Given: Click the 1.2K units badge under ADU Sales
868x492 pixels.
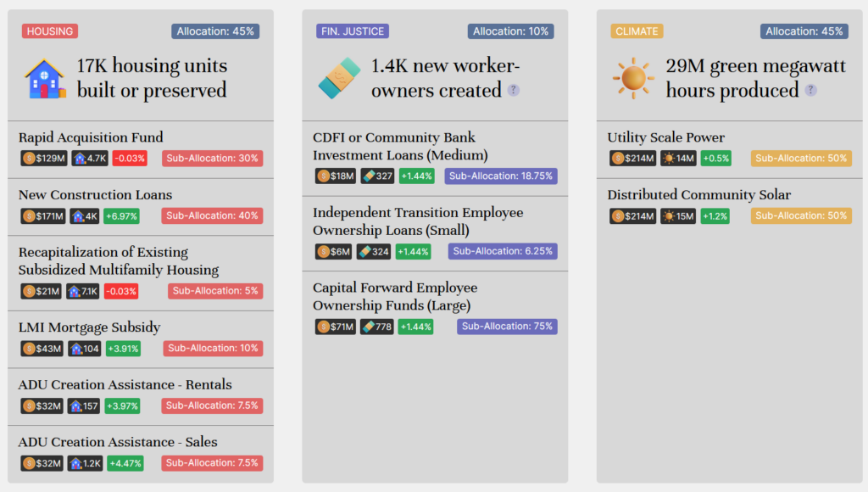Looking at the screenshot, I should pyautogui.click(x=86, y=463).
